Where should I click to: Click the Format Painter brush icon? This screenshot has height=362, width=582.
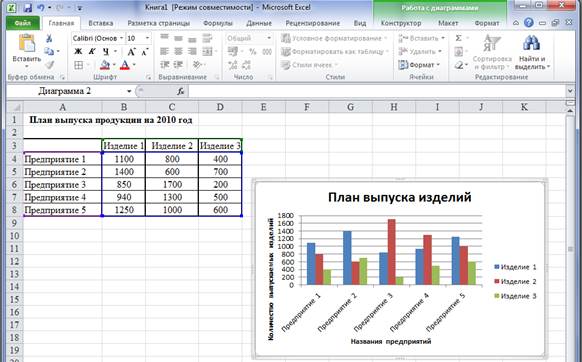click(x=49, y=65)
